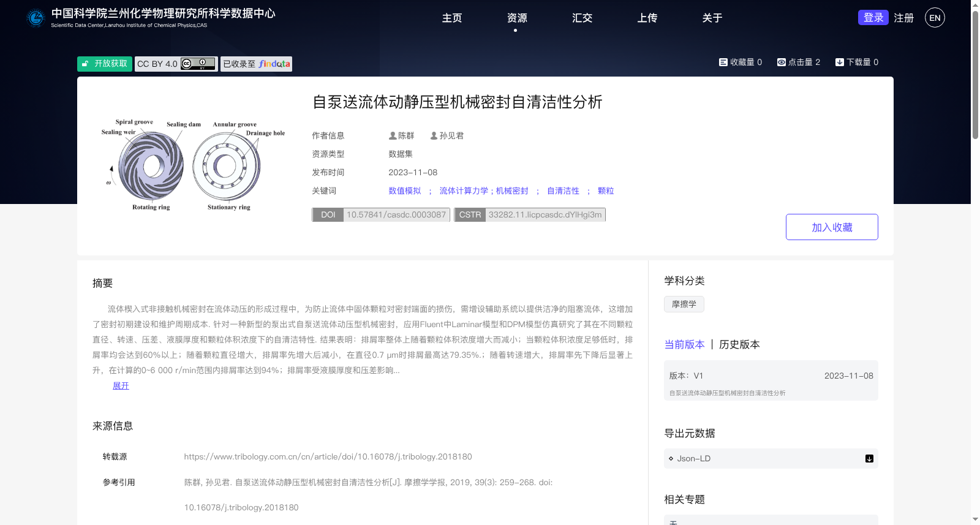Click the CC BY 4.0 license badge
The width and height of the screenshot is (980, 525).
(176, 64)
